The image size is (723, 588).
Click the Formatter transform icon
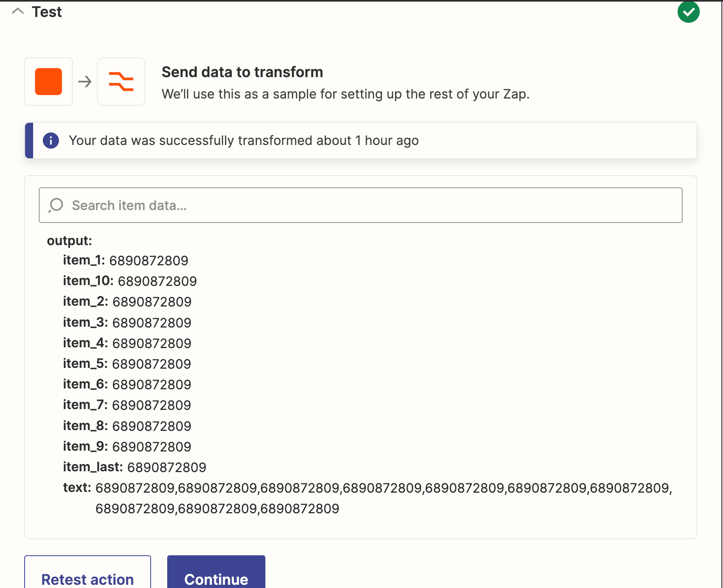pyautogui.click(x=121, y=82)
